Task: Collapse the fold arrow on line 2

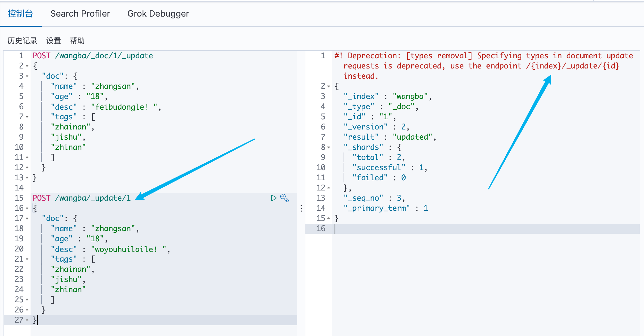Action: (27, 66)
